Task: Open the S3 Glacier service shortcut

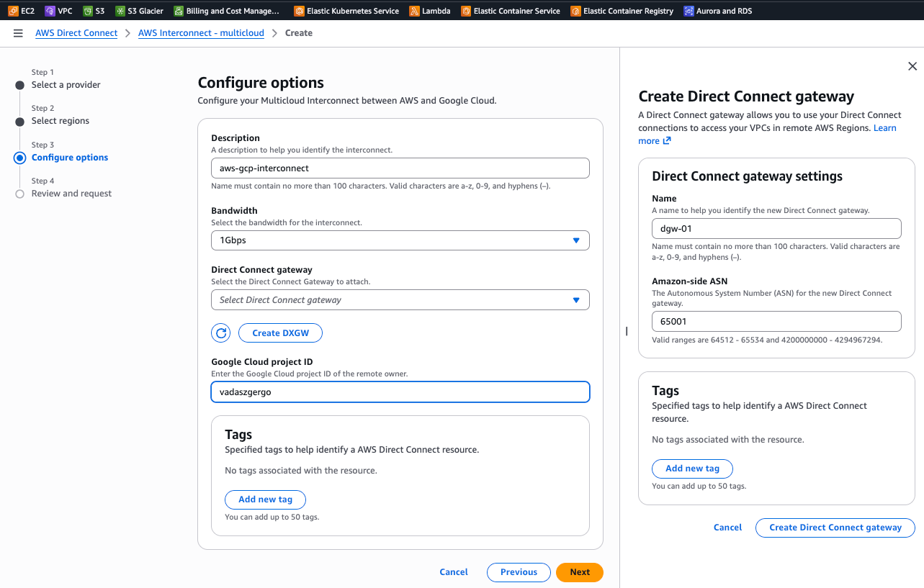Action: tap(139, 11)
